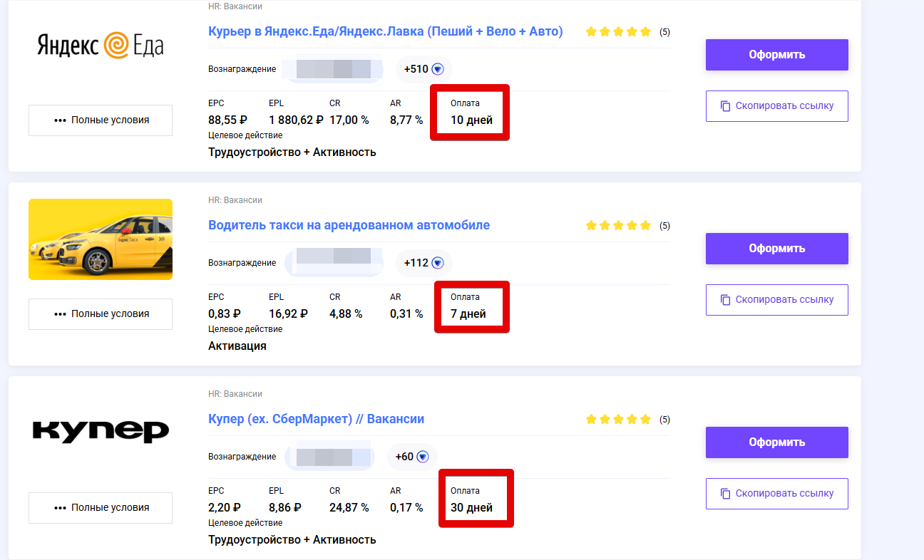Screen dimensions: 924x560
Task: Click copy icon in taxi driver offer
Action: 725,300
